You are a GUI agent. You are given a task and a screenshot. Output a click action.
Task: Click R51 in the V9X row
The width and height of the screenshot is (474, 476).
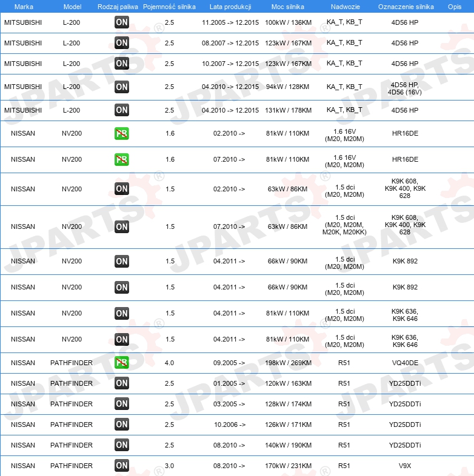344,466
